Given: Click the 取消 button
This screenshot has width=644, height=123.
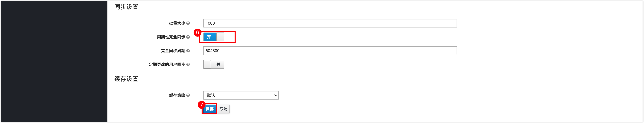Looking at the screenshot, I should click(223, 109).
